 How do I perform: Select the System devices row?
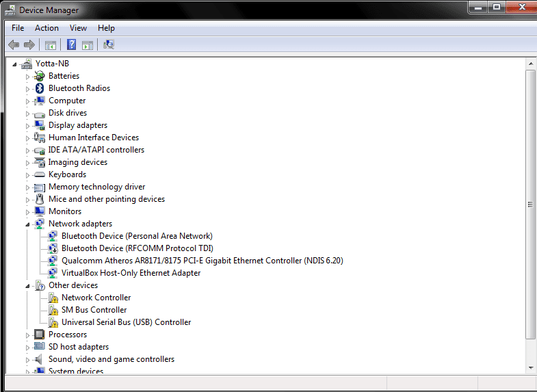pyautogui.click(x=76, y=371)
